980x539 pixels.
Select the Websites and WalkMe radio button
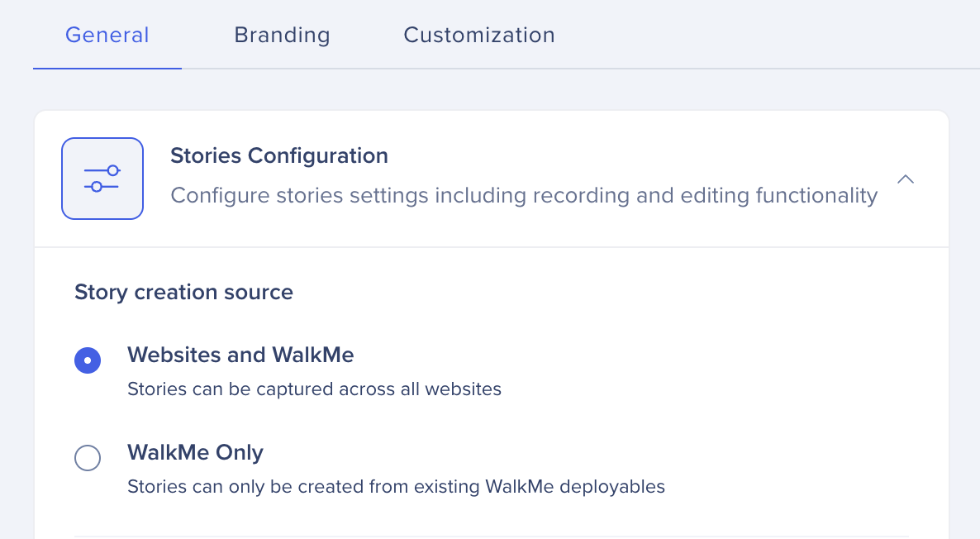pyautogui.click(x=88, y=360)
